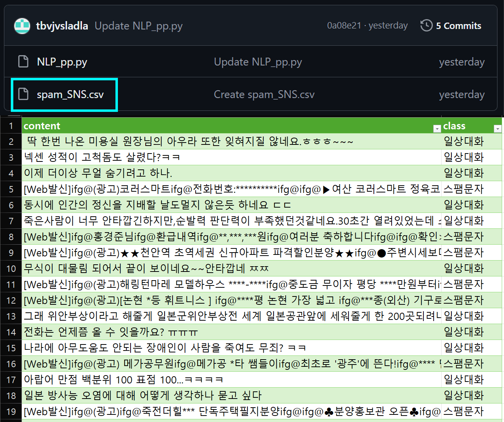This screenshot has height=422, width=504.
Task: Open the latest commit message Update NLP_pp.py next to tbvjvsladla
Action: 138,26
